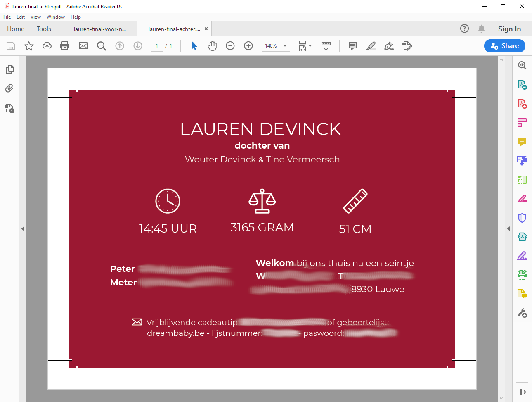The width and height of the screenshot is (532, 402).
Task: Open the find text magnifier tool
Action: tap(102, 46)
